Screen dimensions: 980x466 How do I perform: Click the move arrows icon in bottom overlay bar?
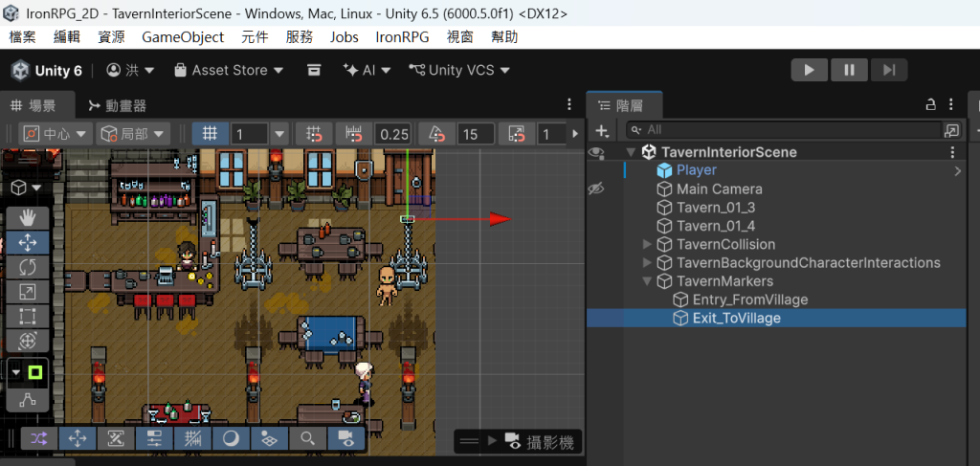point(78,438)
